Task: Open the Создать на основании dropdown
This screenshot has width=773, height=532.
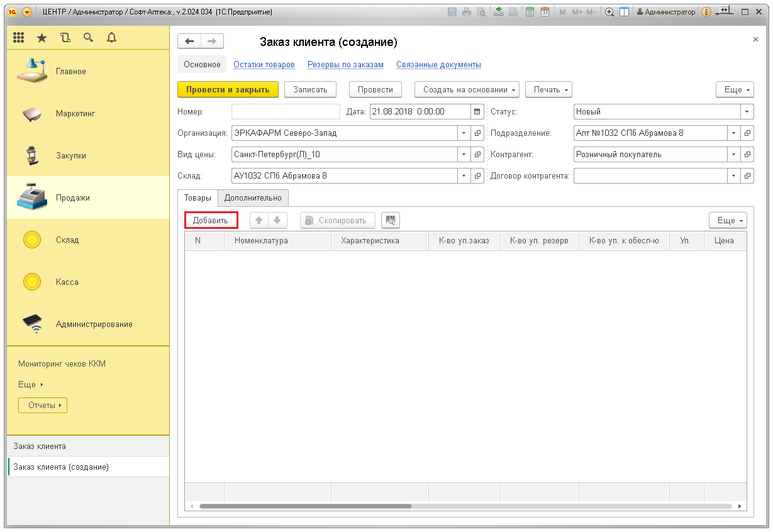Action: (466, 89)
